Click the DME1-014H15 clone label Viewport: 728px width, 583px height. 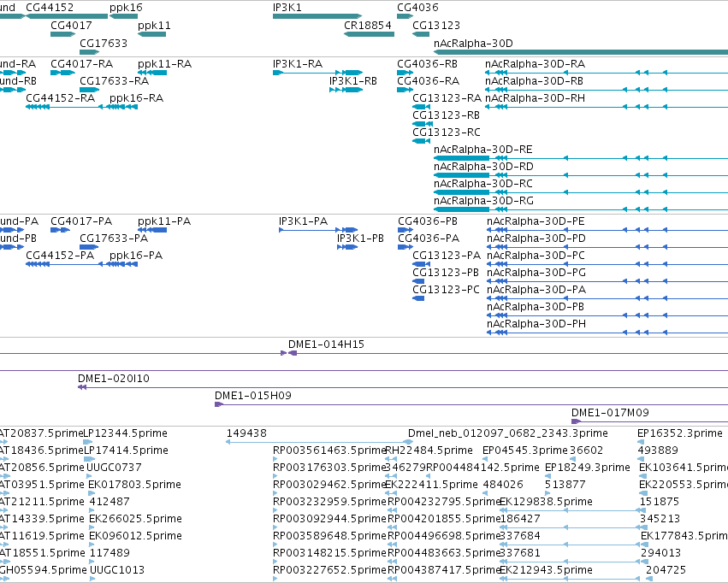326,344
